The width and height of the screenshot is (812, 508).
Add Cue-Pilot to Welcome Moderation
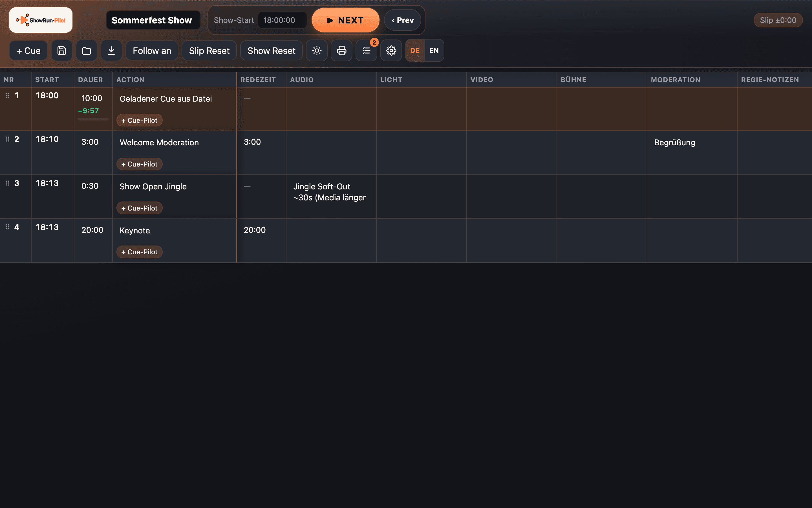click(x=140, y=164)
